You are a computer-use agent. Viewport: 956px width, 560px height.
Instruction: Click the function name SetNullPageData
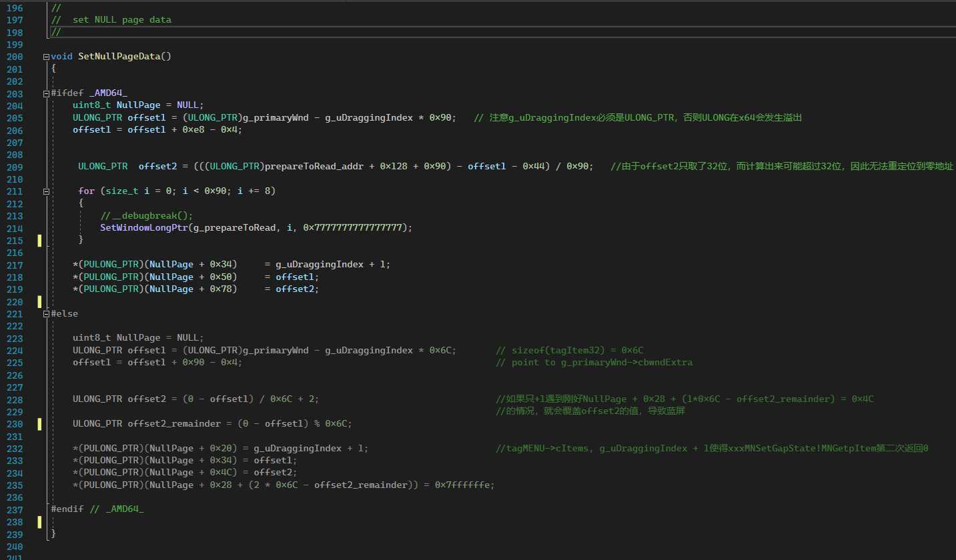[119, 57]
